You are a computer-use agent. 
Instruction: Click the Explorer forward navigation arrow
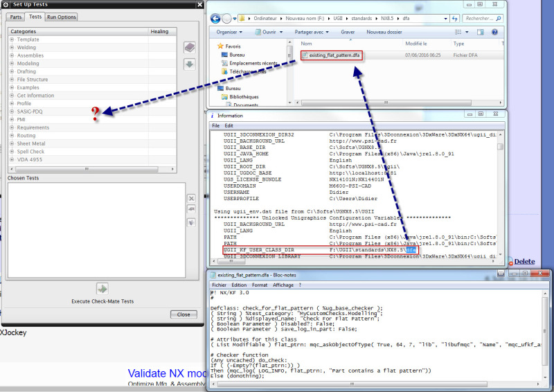click(x=226, y=19)
